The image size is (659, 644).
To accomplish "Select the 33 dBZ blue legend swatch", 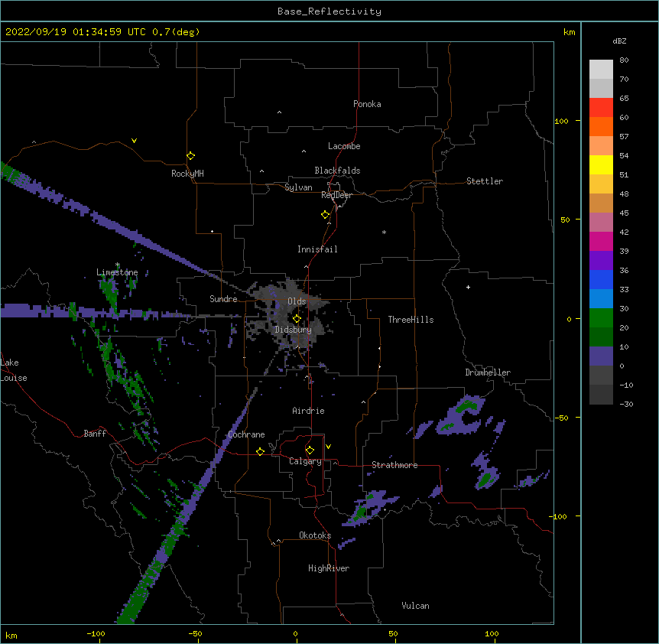I will click(x=601, y=279).
